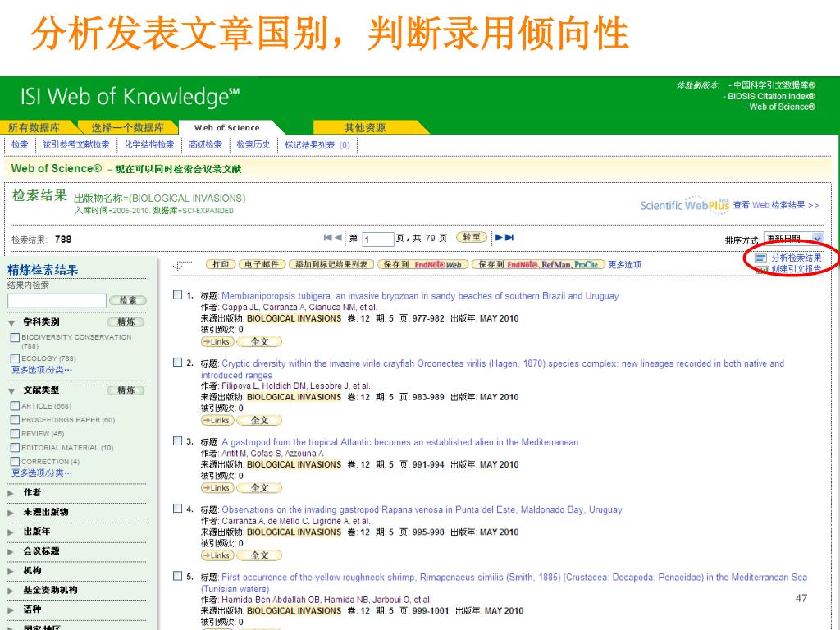Screen dimensions: 840x630
Task: Open 被引参考文献检索 cited reference search
Action: point(76,144)
